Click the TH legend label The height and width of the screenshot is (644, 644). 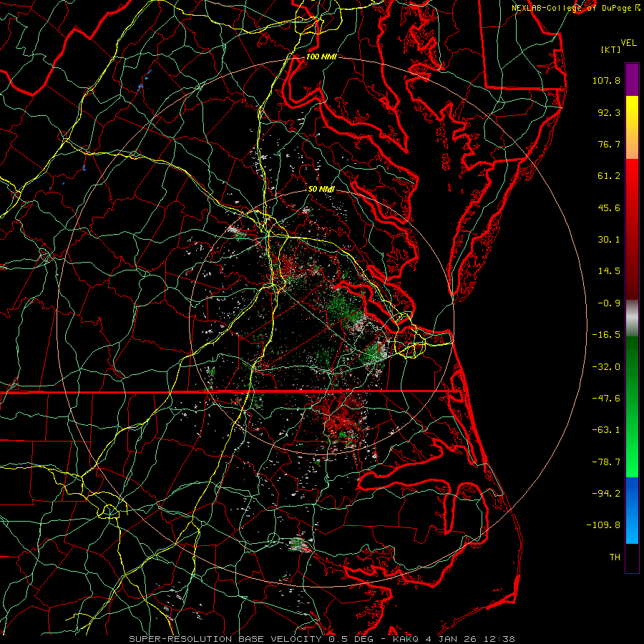click(615, 557)
